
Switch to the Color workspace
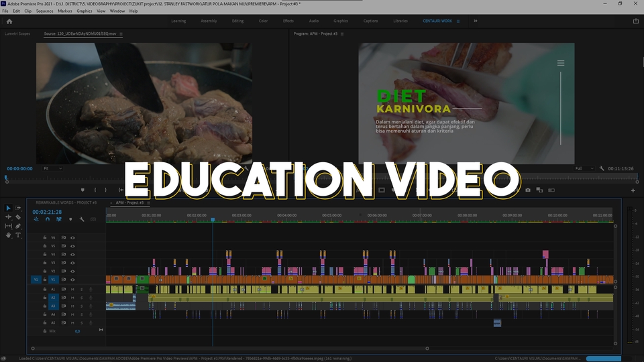tap(263, 21)
